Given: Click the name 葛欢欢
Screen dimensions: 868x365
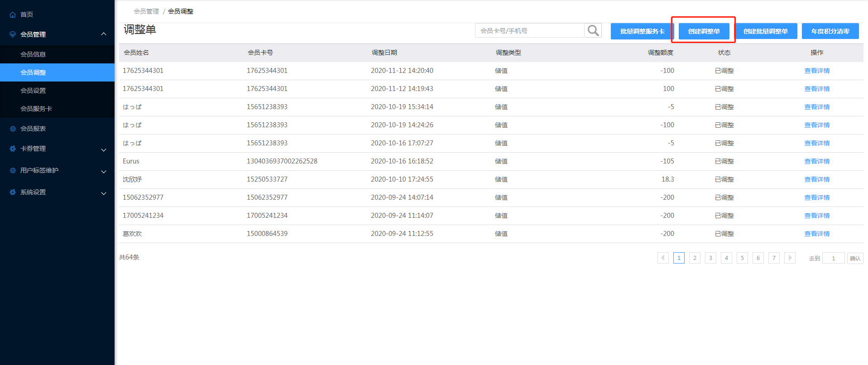Looking at the screenshot, I should click(x=132, y=234).
